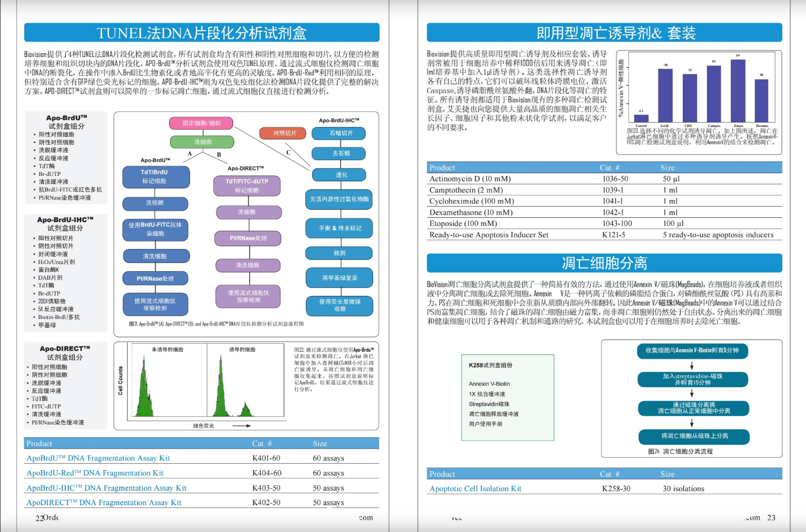The width and height of the screenshot is (806, 532).
Task: Select the 将凋亡细胞从磁珠上分离 step box
Action: 694,436
